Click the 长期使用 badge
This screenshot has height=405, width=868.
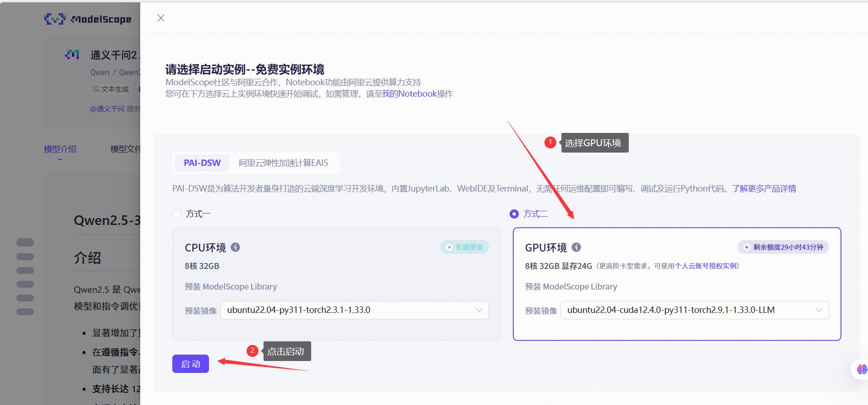465,247
